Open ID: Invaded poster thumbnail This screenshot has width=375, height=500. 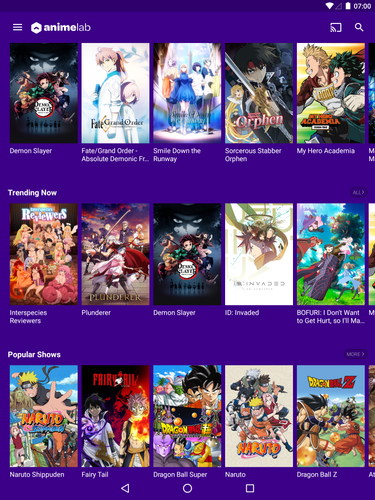(259, 254)
